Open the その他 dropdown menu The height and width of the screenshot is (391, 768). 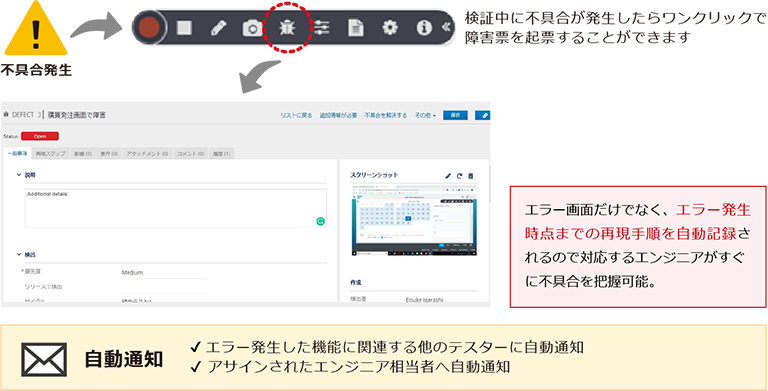[425, 116]
